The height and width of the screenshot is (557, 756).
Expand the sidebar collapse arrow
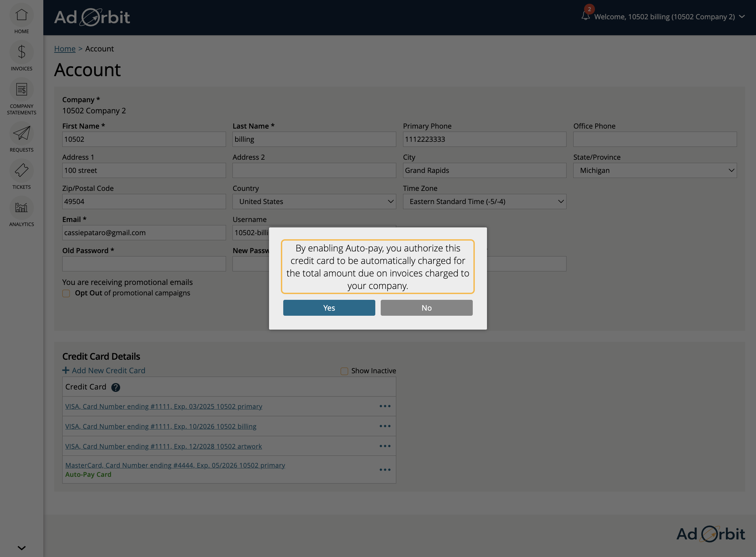pos(21,548)
